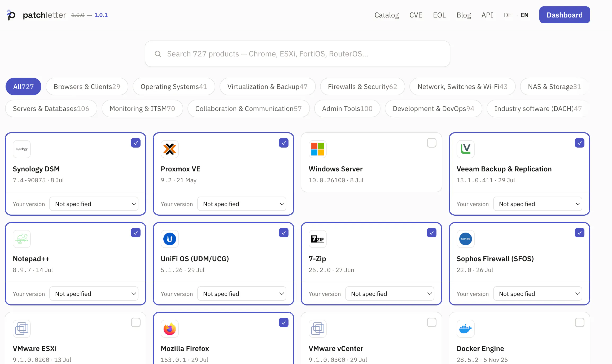Viewport: 612px width, 364px height.
Task: Switch language to DE
Action: (508, 15)
